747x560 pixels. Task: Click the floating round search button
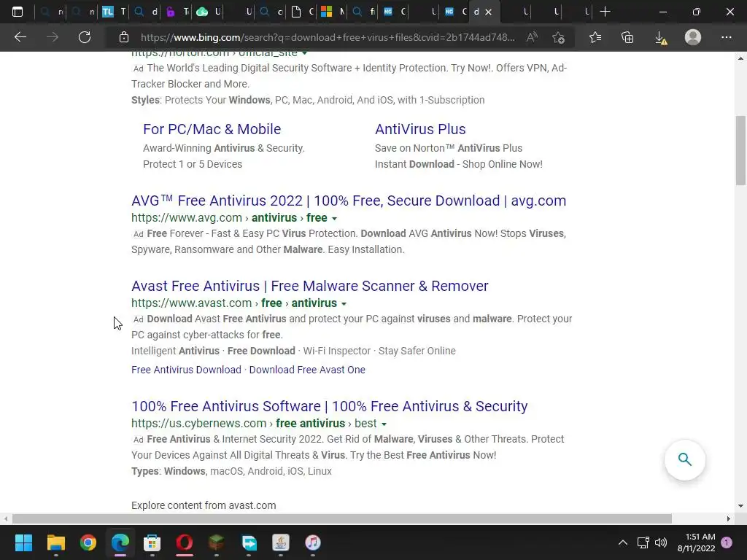684,459
